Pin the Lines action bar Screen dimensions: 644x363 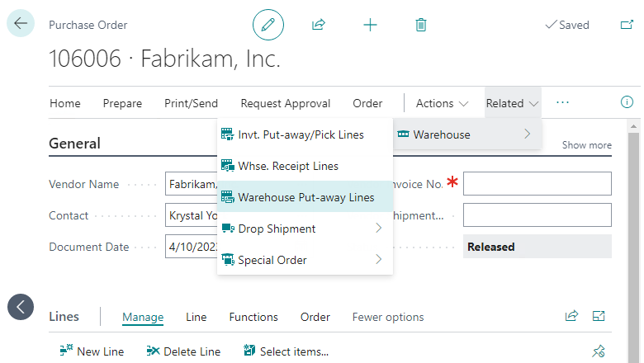599,351
